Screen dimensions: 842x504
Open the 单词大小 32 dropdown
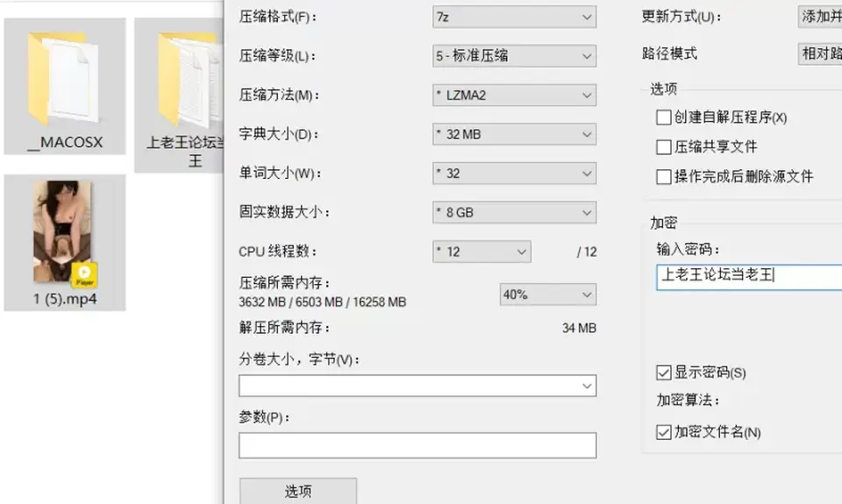tap(514, 174)
